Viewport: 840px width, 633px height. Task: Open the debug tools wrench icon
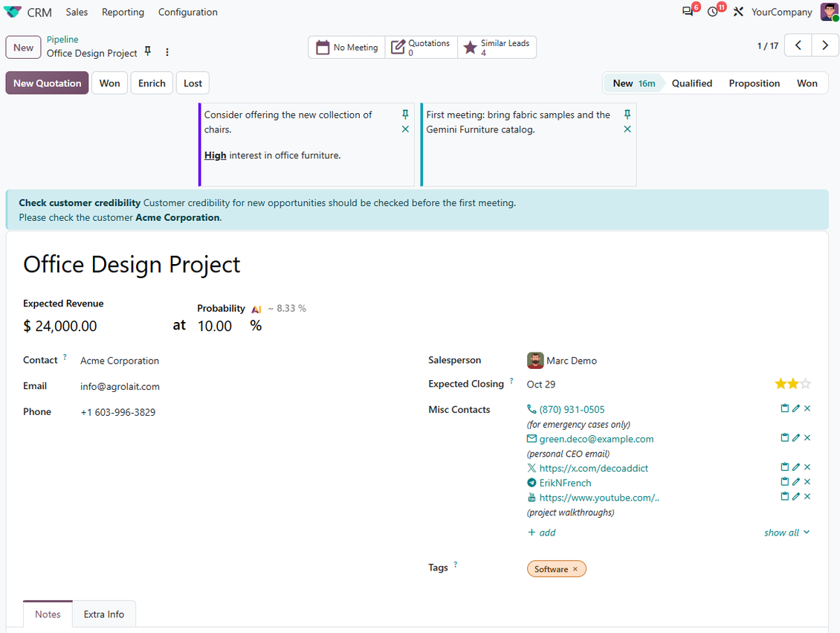738,12
